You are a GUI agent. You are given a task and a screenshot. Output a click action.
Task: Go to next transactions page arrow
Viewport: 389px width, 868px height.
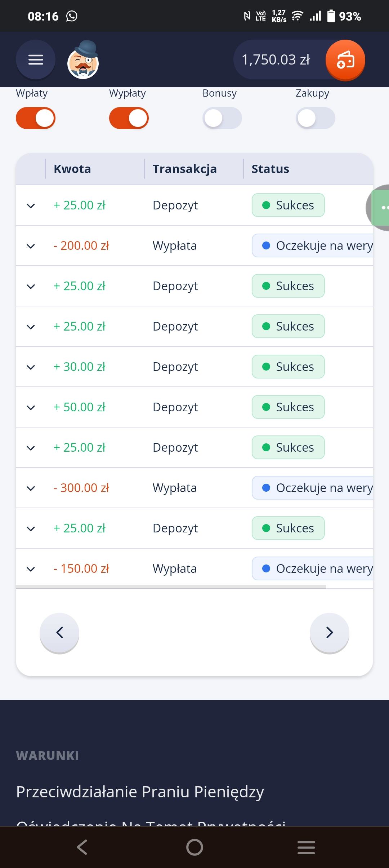pos(329,632)
